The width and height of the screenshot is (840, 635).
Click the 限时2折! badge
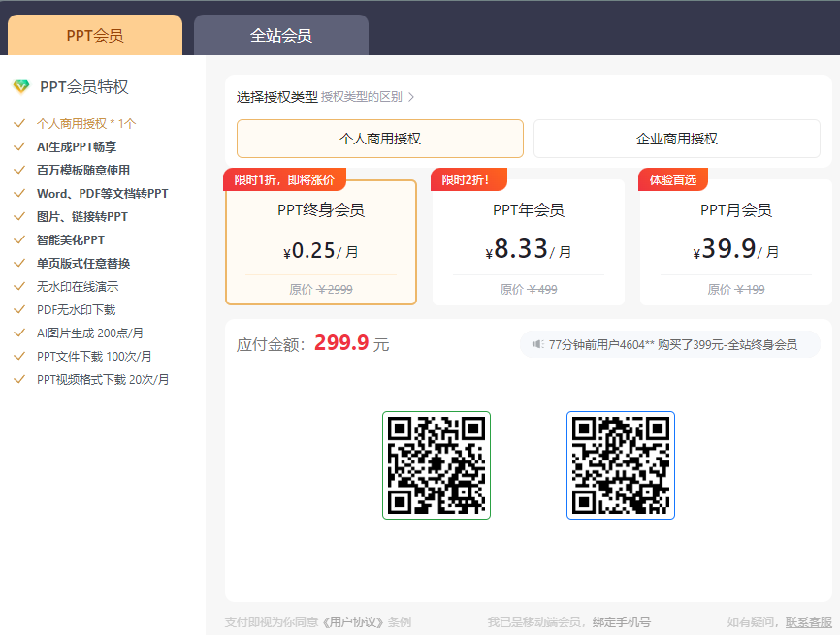[x=468, y=179]
